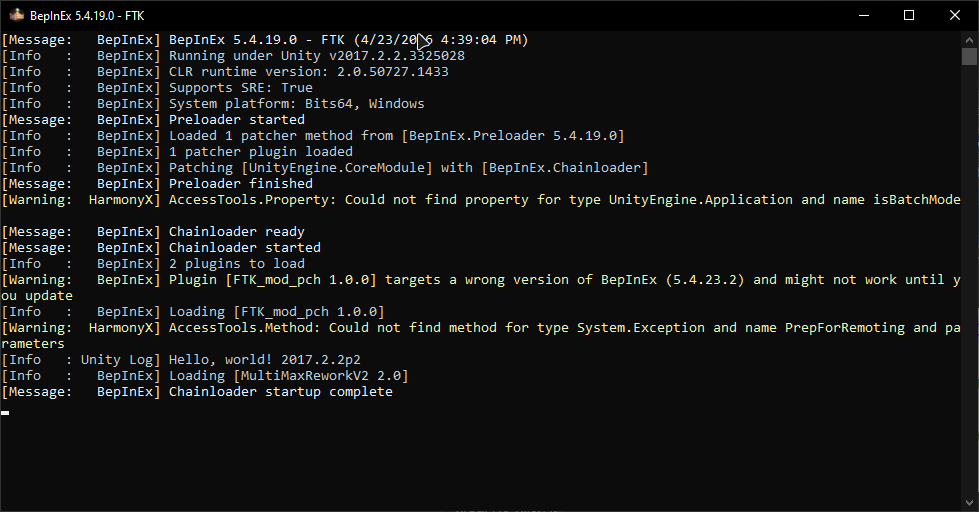Click the empty scrollbar track below thumb

969,281
